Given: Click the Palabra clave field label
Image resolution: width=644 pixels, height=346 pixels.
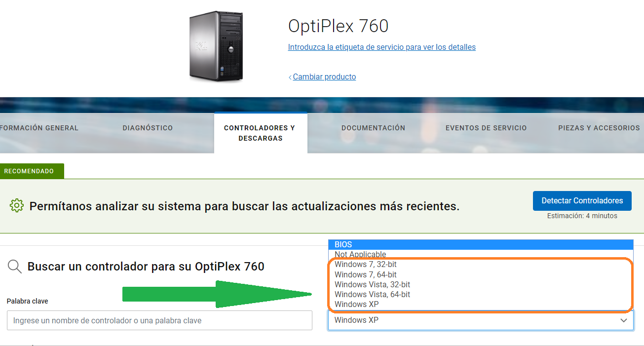Looking at the screenshot, I should (x=28, y=301).
